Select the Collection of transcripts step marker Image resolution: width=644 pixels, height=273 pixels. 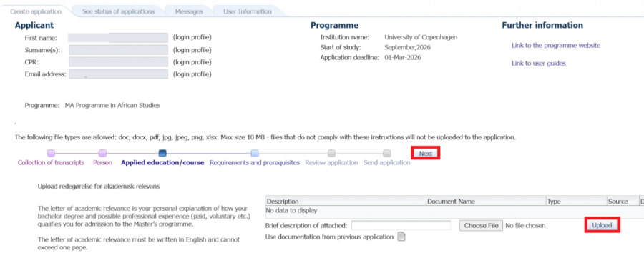coord(51,154)
